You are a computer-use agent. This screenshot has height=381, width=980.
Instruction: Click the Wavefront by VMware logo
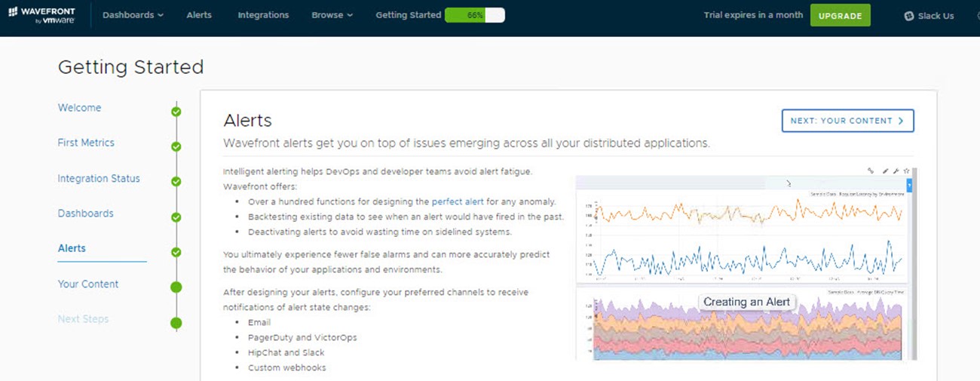click(x=41, y=15)
